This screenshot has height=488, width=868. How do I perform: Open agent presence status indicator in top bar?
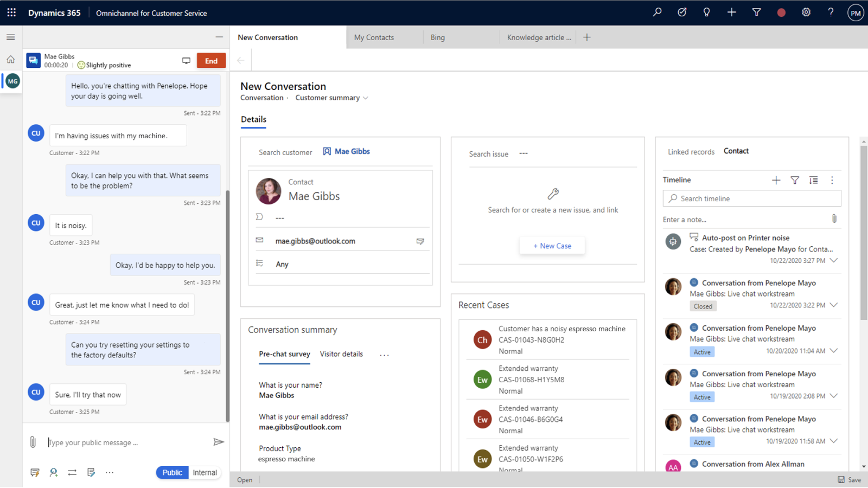781,12
